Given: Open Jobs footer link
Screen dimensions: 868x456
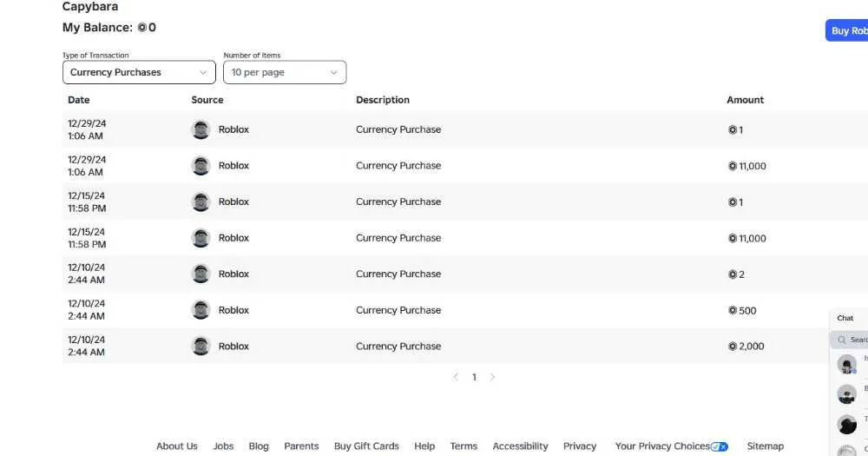Looking at the screenshot, I should point(223,446).
